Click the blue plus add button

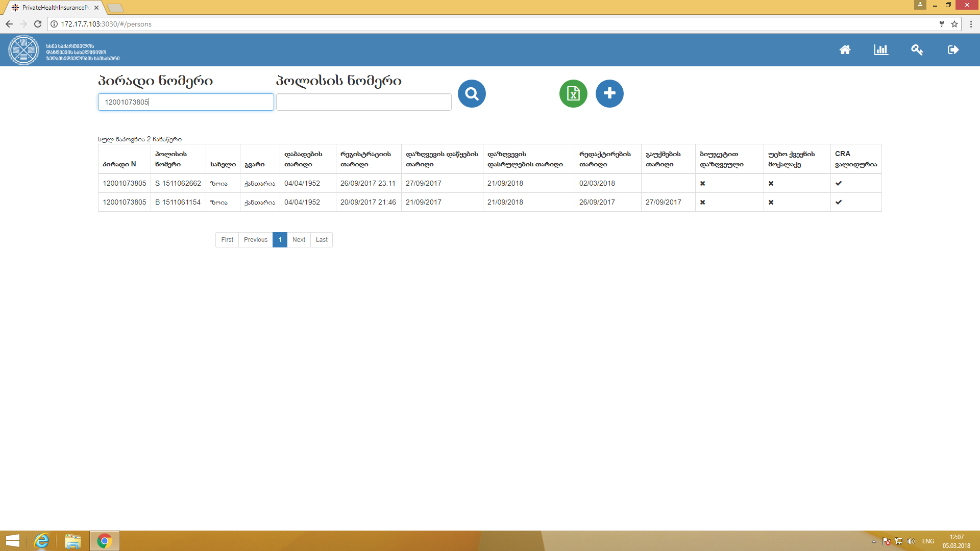(609, 94)
